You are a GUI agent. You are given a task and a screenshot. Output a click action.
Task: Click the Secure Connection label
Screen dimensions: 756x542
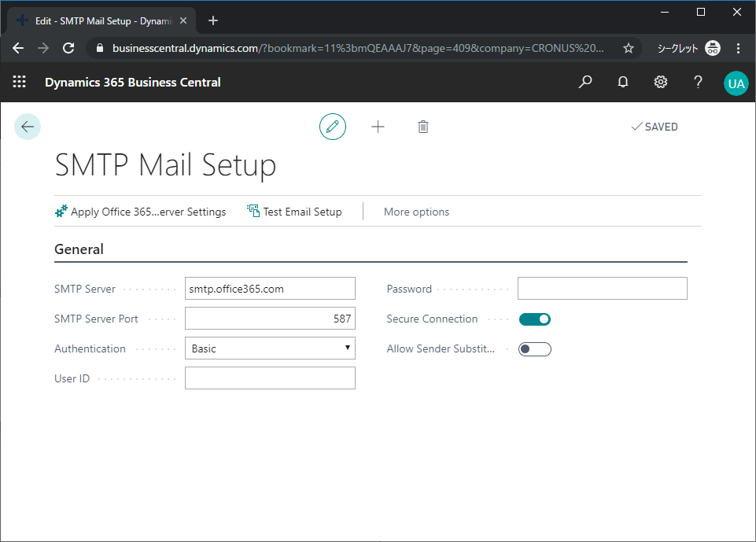tap(432, 319)
